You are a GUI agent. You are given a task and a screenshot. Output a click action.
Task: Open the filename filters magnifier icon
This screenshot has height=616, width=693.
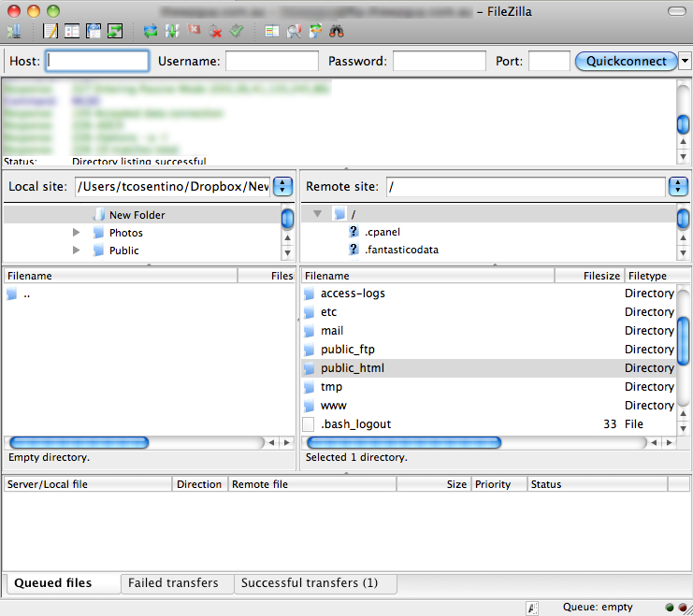point(294,32)
